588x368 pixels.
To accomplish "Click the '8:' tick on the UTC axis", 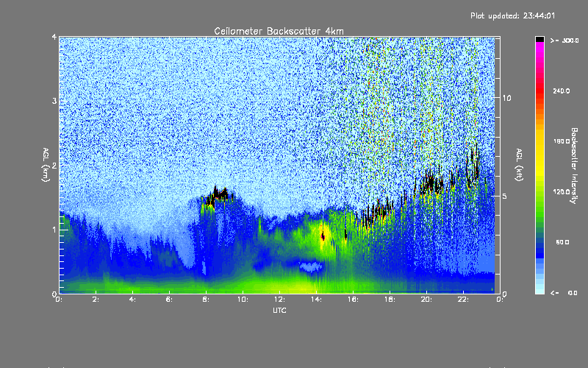I will [207, 300].
